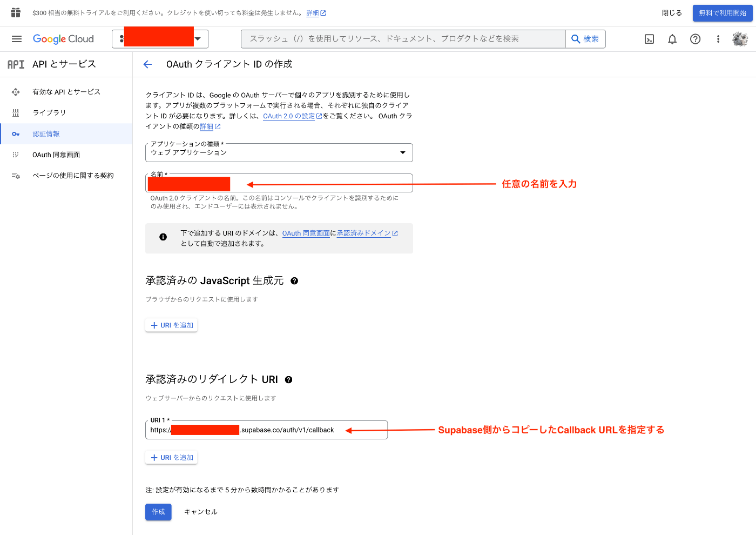Open the three-dot settings menu
Image resolution: width=756 pixels, height=535 pixels.
point(718,39)
